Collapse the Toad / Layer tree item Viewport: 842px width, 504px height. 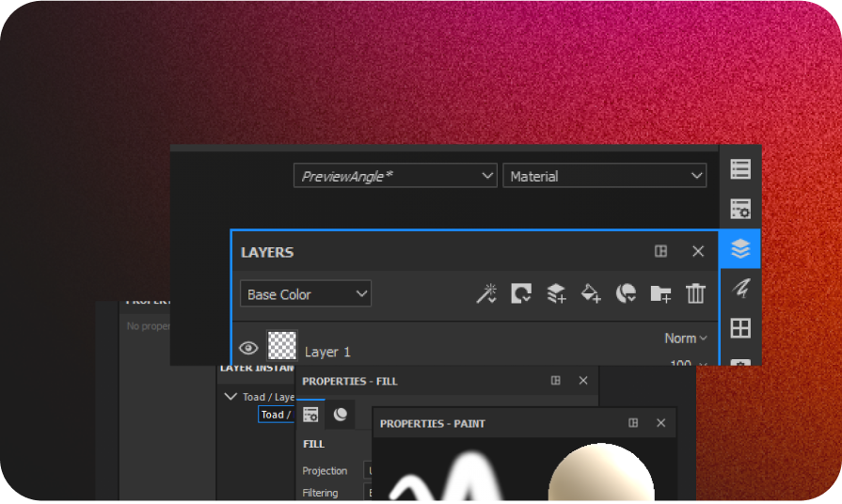pyautogui.click(x=230, y=397)
